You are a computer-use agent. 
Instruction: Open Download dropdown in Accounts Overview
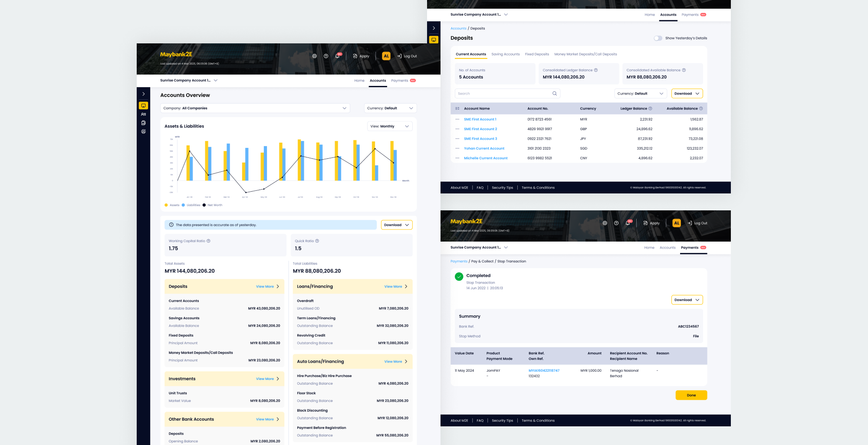point(397,225)
